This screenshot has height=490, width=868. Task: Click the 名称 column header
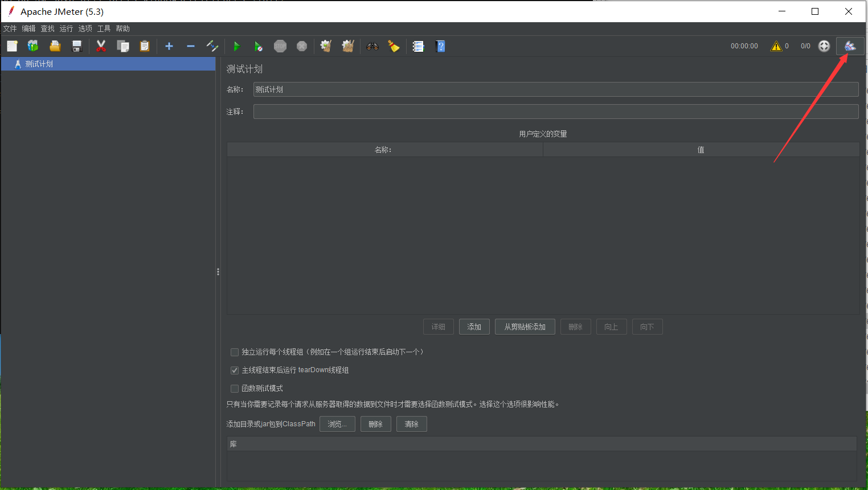[x=385, y=150]
